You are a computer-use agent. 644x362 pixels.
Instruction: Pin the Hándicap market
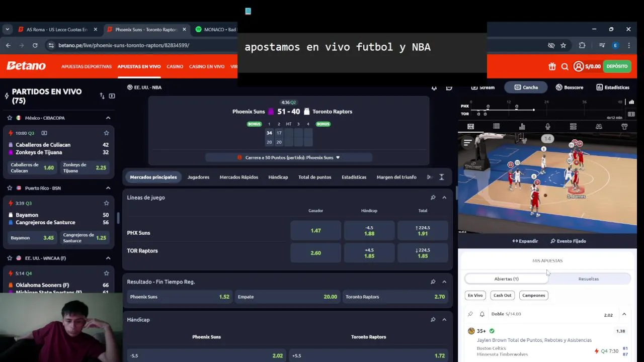(433, 319)
